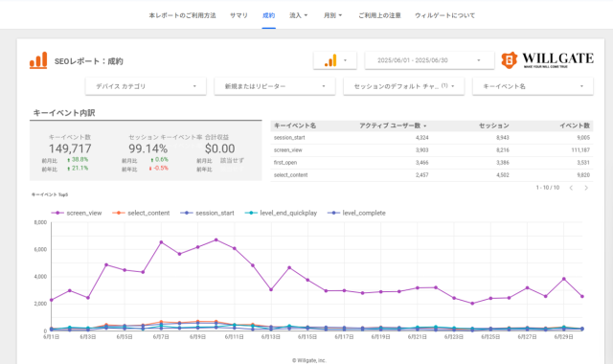Viewport: 613px width, 364px height.
Task: Click the -0.5% year-over-year change
Action: pyautogui.click(x=159, y=169)
